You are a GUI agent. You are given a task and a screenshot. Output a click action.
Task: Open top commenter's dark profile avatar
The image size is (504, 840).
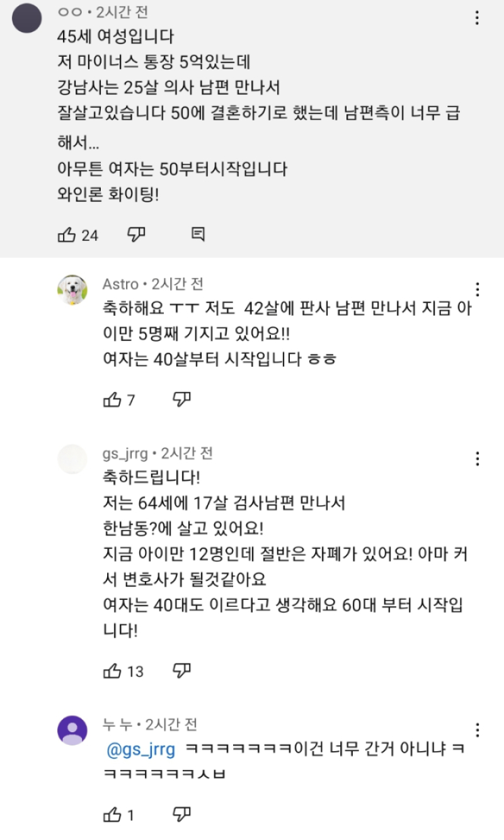(28, 18)
